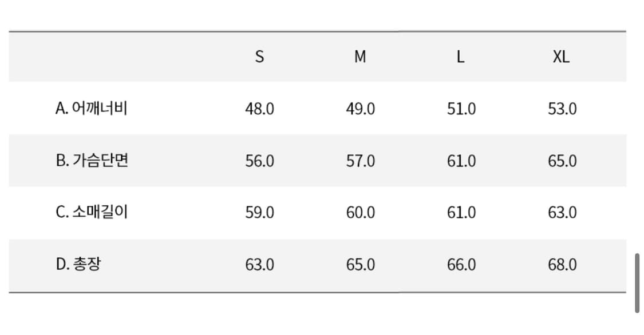Click total length value 63.0 for S
The image size is (644, 335).
click(259, 265)
